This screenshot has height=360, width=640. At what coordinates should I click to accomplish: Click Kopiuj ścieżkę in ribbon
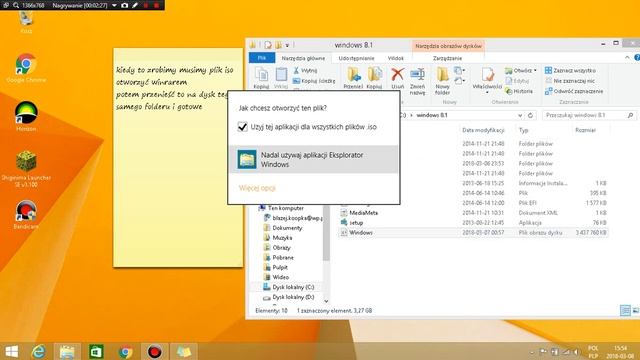(314, 81)
